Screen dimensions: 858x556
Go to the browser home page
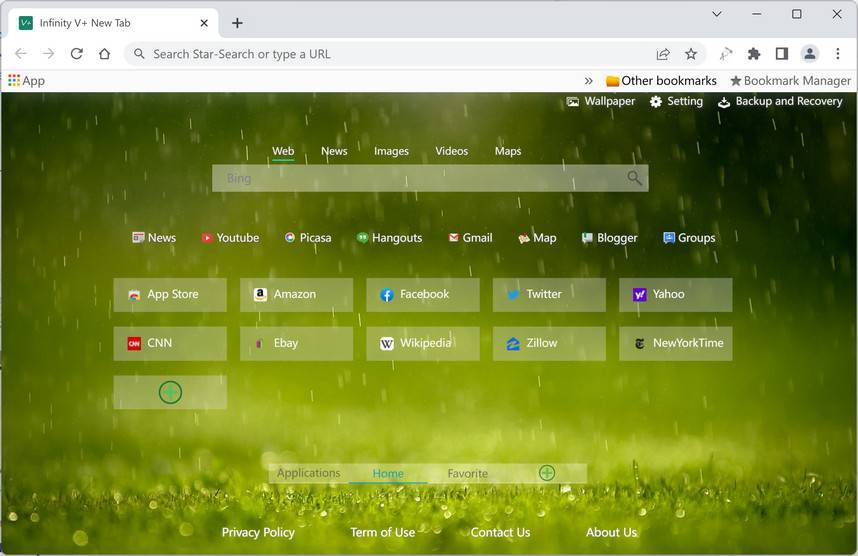tap(105, 54)
